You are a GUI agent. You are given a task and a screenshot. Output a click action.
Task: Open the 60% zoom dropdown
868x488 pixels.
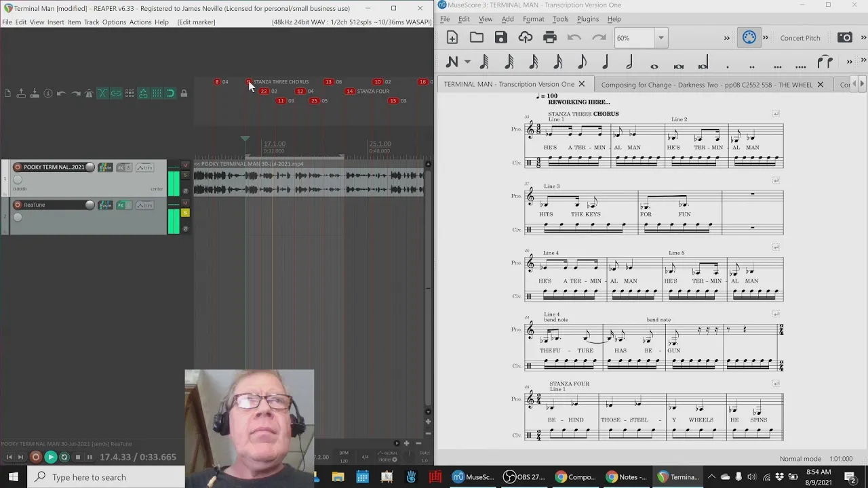coord(660,38)
